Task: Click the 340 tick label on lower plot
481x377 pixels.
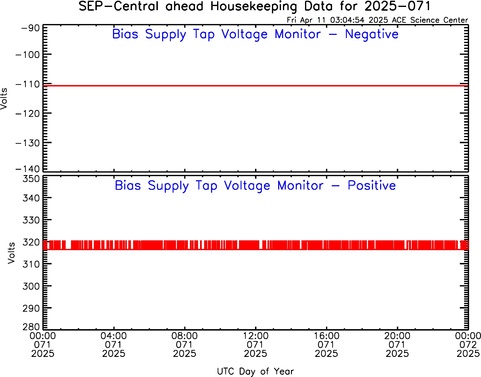Action: [31, 198]
